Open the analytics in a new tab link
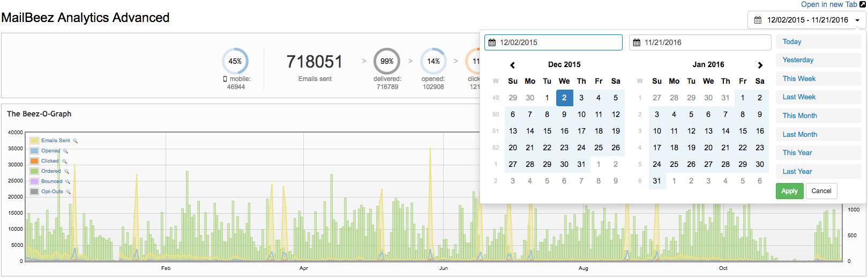Screen dimensions: 868x278 point(829,4)
